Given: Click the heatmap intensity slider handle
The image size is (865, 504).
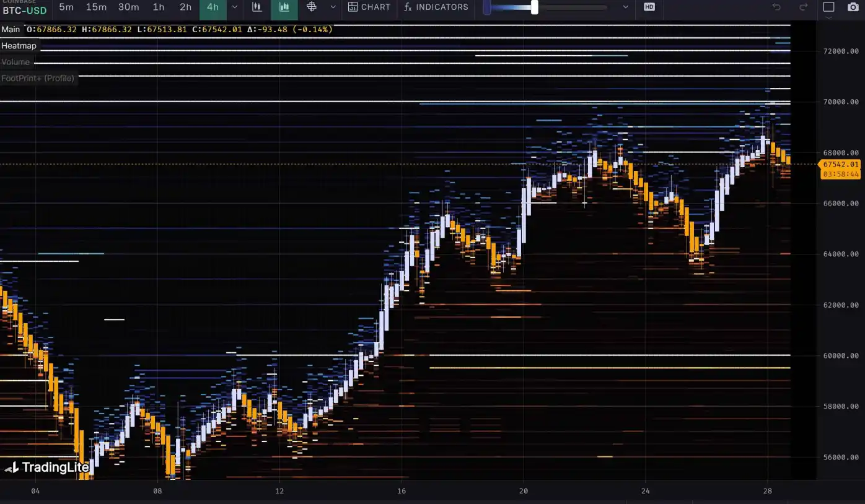Looking at the screenshot, I should [535, 7].
